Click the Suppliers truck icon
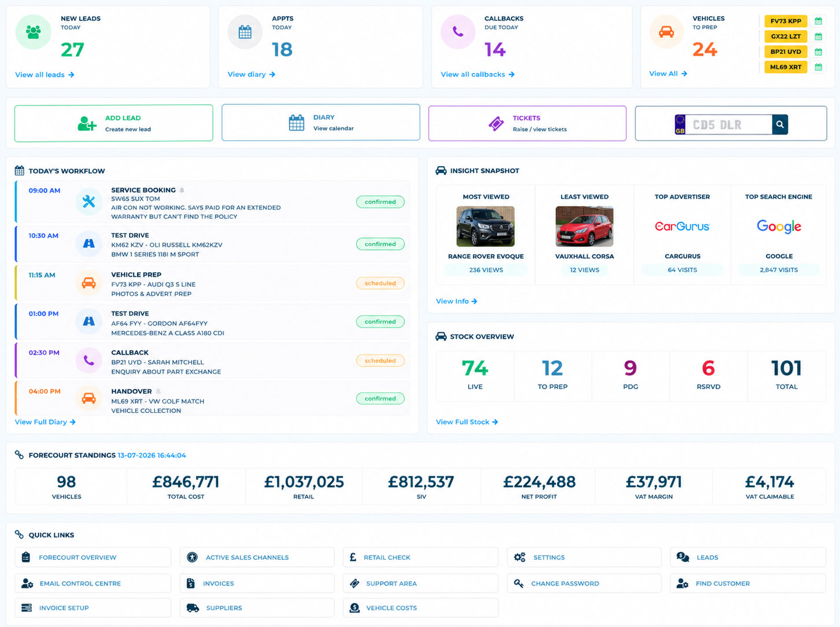Image resolution: width=840 pixels, height=627 pixels. click(x=193, y=608)
